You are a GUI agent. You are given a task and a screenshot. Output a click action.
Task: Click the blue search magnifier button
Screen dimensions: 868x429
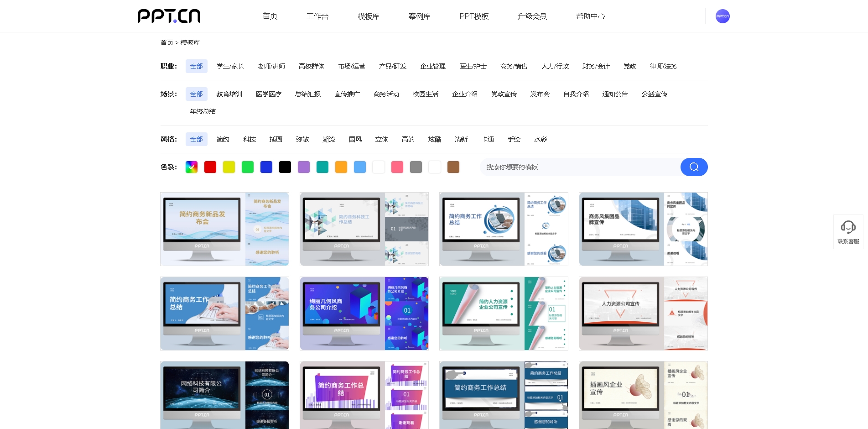click(x=694, y=167)
